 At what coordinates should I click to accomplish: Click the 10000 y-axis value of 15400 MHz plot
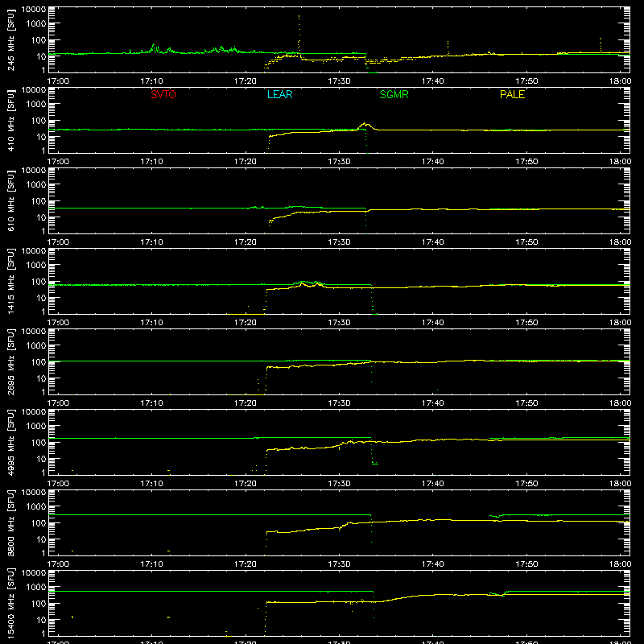34,573
